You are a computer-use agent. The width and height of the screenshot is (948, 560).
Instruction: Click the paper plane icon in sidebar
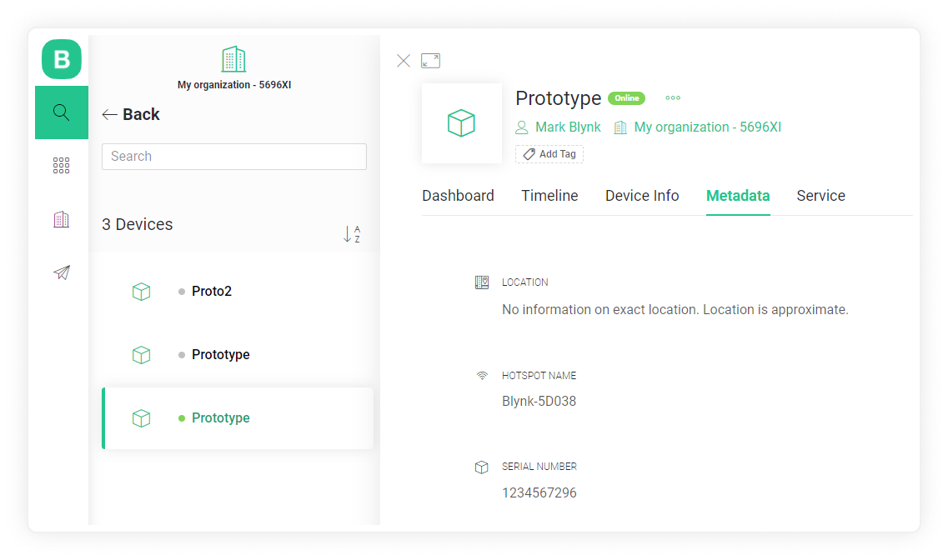click(62, 272)
